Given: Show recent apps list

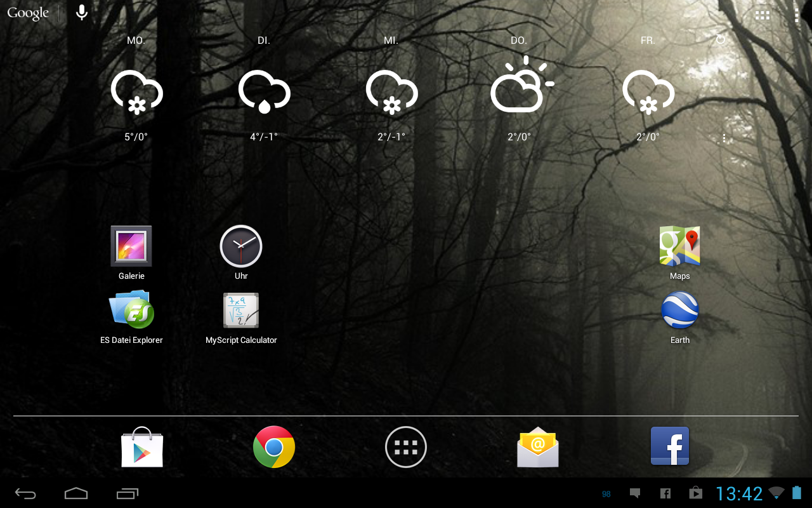Looking at the screenshot, I should [x=128, y=493].
